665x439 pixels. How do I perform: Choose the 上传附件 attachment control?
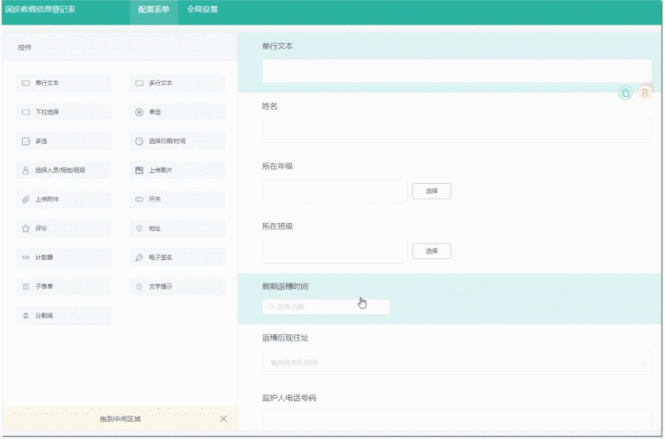click(62, 199)
